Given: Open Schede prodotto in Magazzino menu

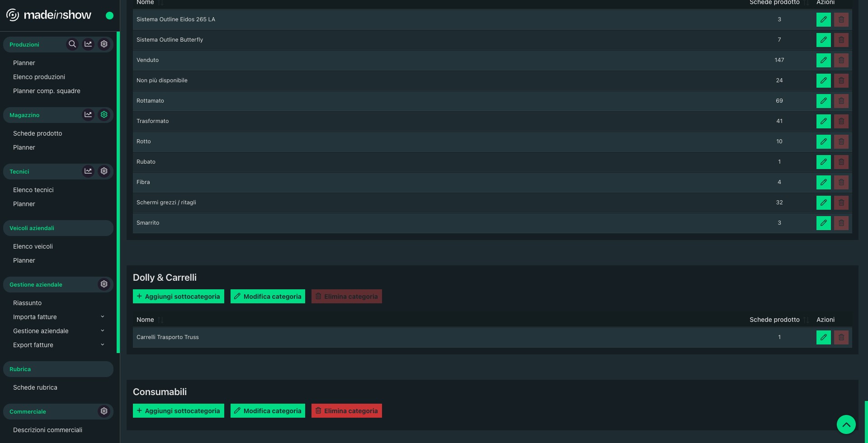Looking at the screenshot, I should pos(38,133).
